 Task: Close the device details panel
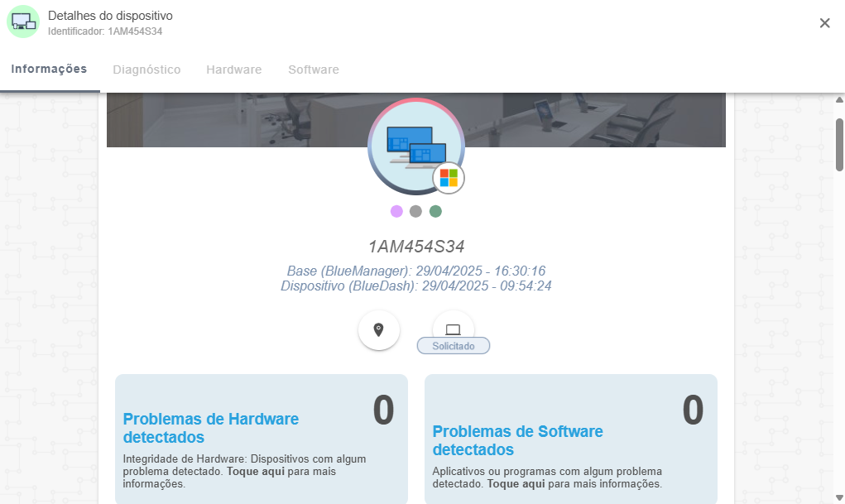coord(824,22)
